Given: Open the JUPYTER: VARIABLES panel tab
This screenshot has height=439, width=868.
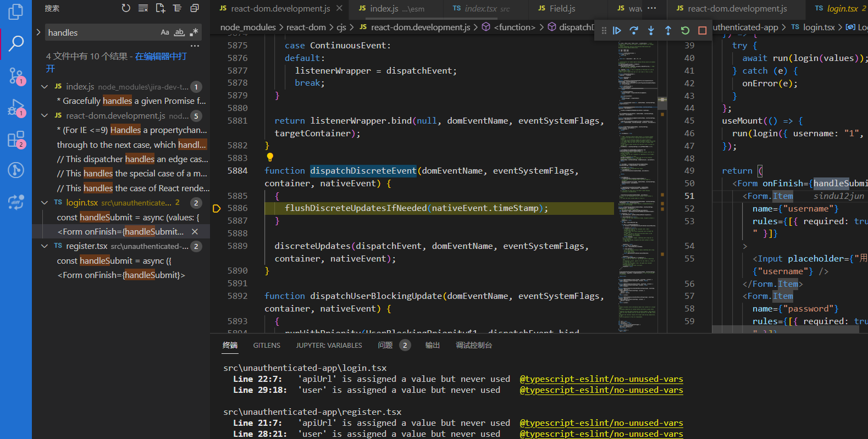Looking at the screenshot, I should point(329,345).
